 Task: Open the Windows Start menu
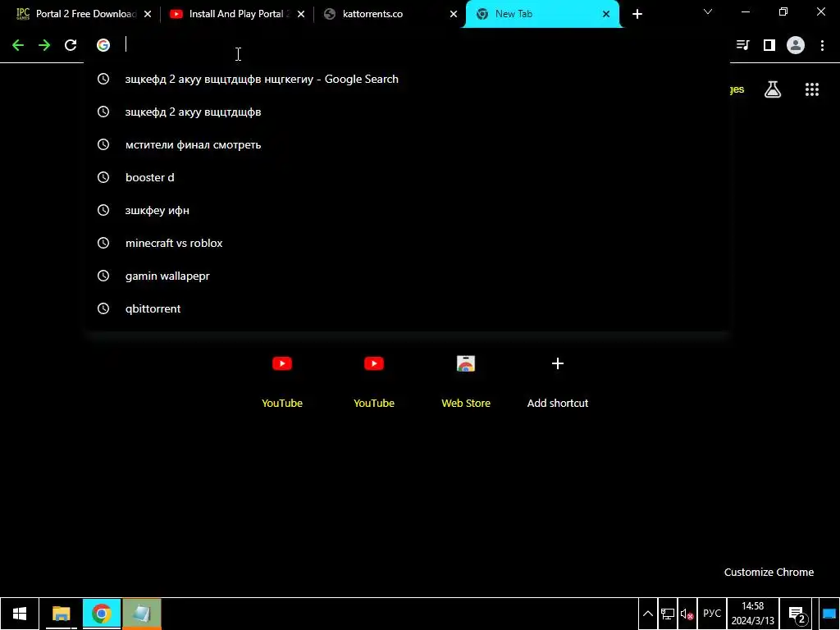click(20, 614)
